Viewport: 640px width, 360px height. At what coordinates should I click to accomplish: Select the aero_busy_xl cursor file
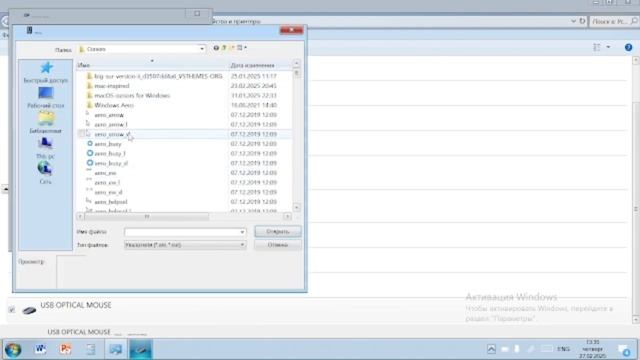coord(111,163)
